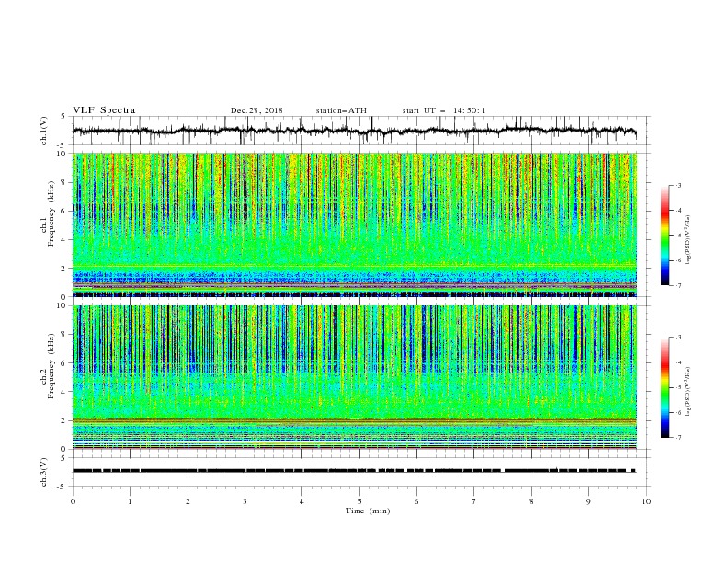Click the ch.1 frequency axis "8" tick label

(x=64, y=182)
